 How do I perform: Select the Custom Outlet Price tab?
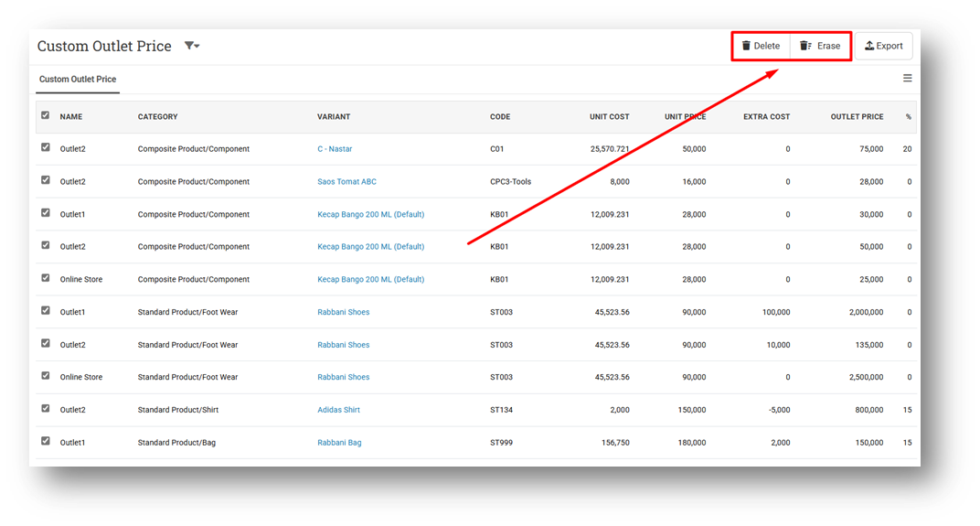pos(78,80)
